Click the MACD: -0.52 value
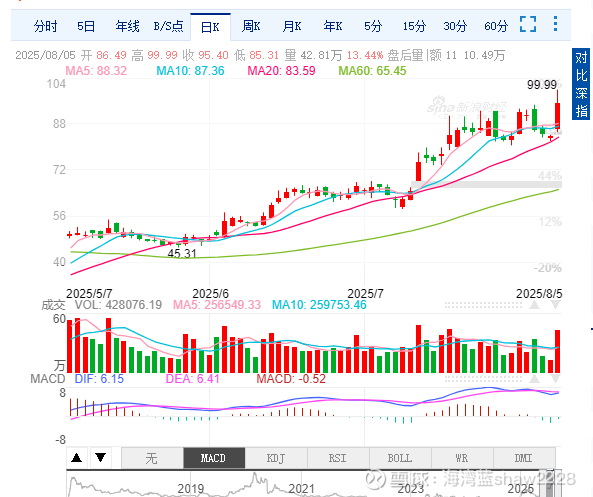Screen dimensions: 593x497 (291, 379)
